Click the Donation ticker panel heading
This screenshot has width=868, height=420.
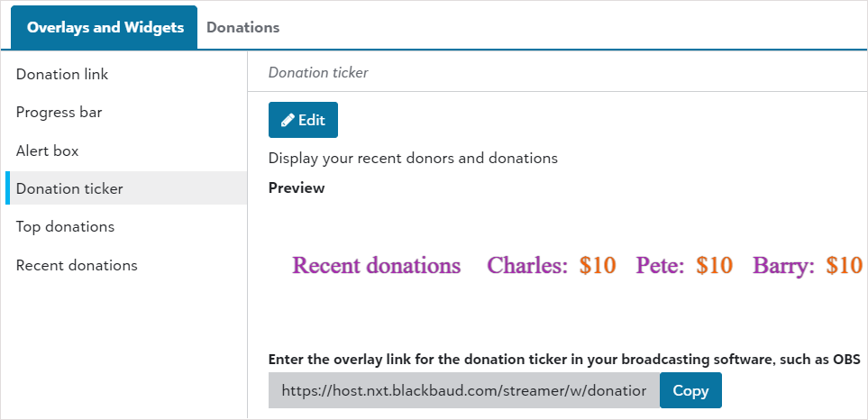pos(318,72)
